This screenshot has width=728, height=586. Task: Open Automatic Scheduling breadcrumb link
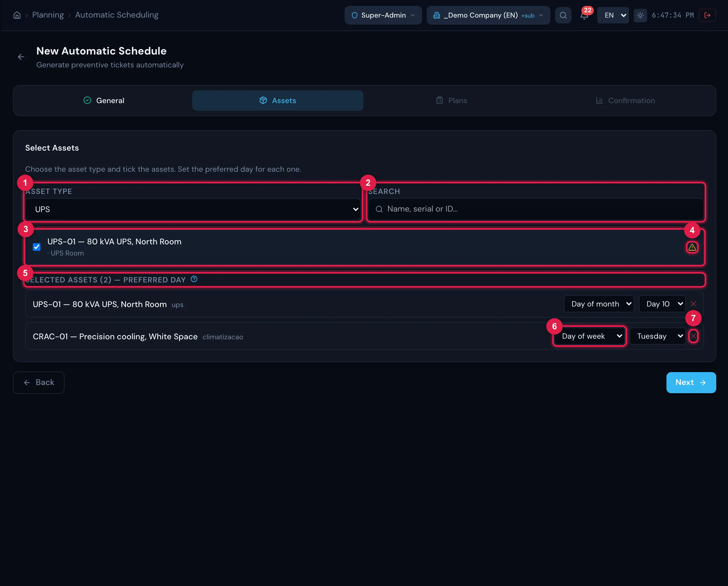point(117,15)
